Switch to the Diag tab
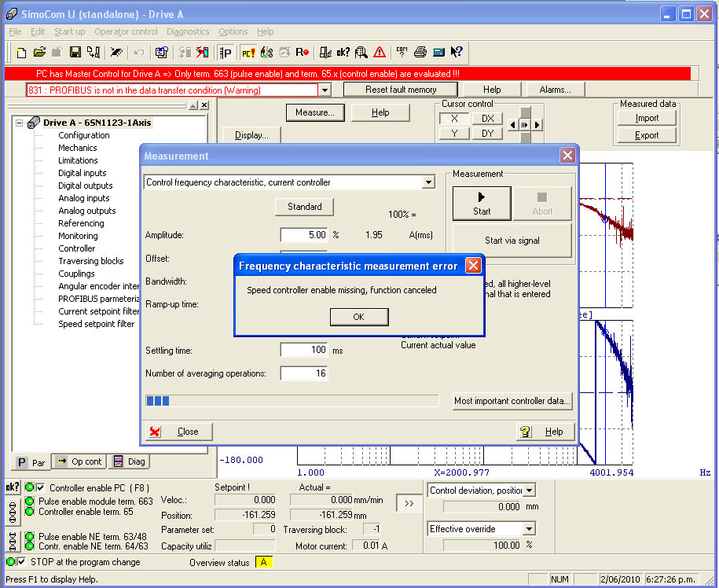Screen dimensions: 719x588 pyautogui.click(x=130, y=461)
